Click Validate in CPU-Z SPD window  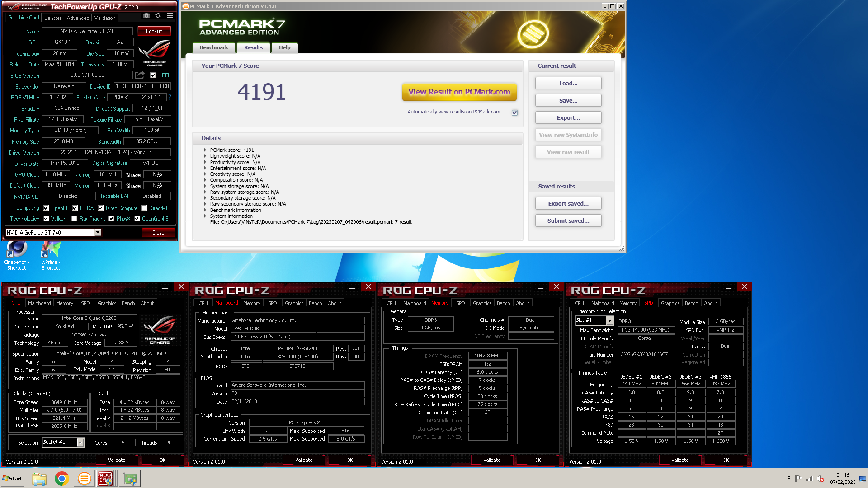click(x=680, y=460)
